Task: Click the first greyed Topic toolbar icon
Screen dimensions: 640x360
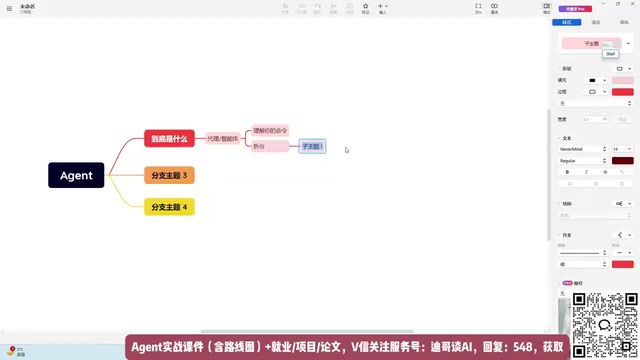Action: coord(285,8)
